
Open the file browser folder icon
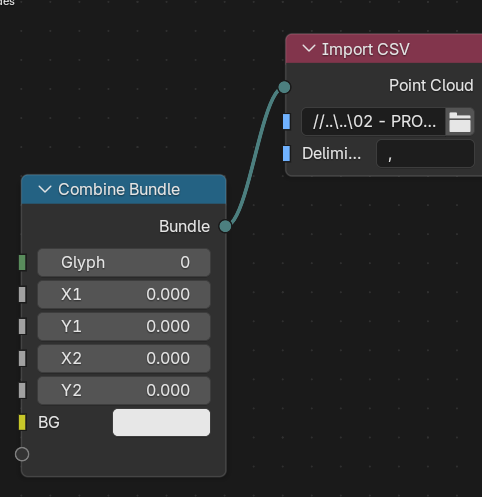pyautogui.click(x=460, y=122)
